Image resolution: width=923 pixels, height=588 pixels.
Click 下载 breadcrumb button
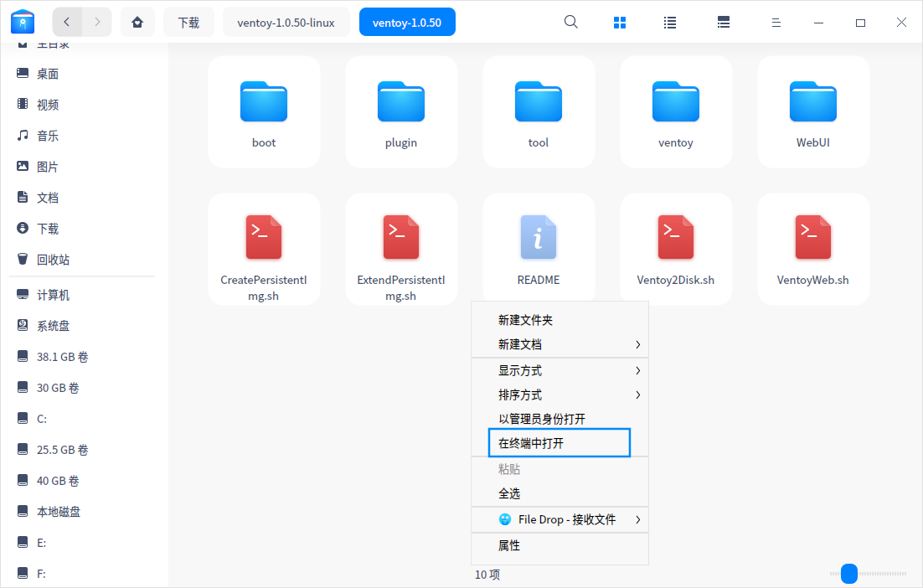189,23
